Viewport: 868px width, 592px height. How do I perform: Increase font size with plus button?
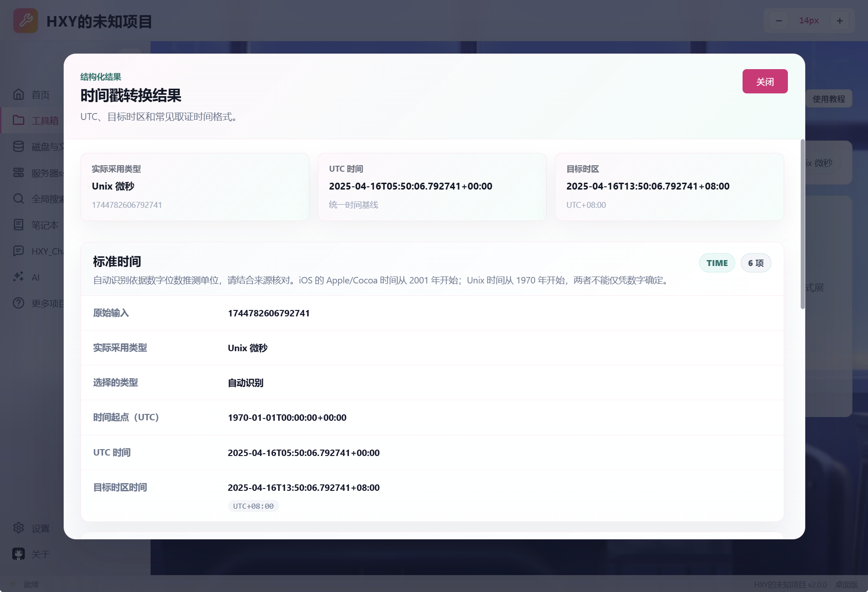click(840, 21)
